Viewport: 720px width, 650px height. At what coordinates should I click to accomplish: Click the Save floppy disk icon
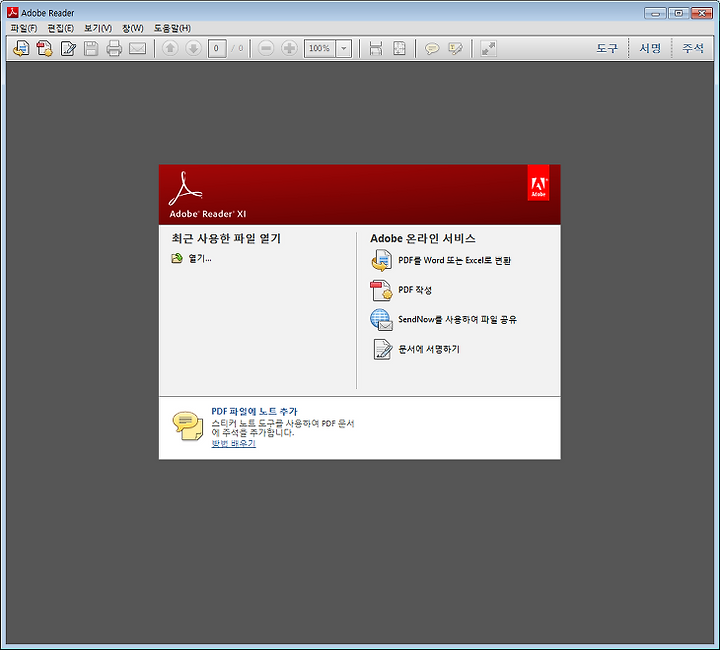pyautogui.click(x=91, y=48)
